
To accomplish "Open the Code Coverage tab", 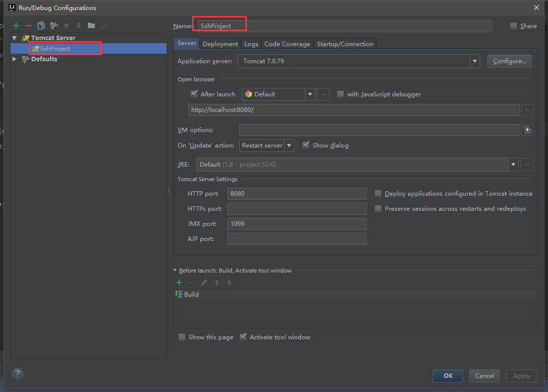I will 287,44.
